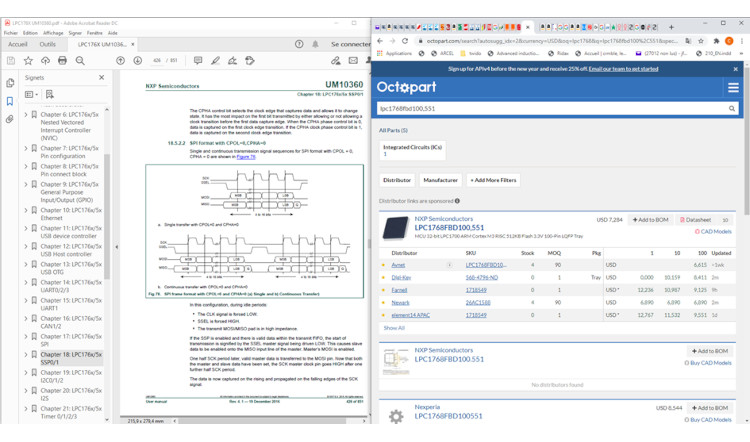Expand Chapter 9 GPIO bookmark
Image resolution: width=750 pixels, height=442 pixels.
click(26, 184)
